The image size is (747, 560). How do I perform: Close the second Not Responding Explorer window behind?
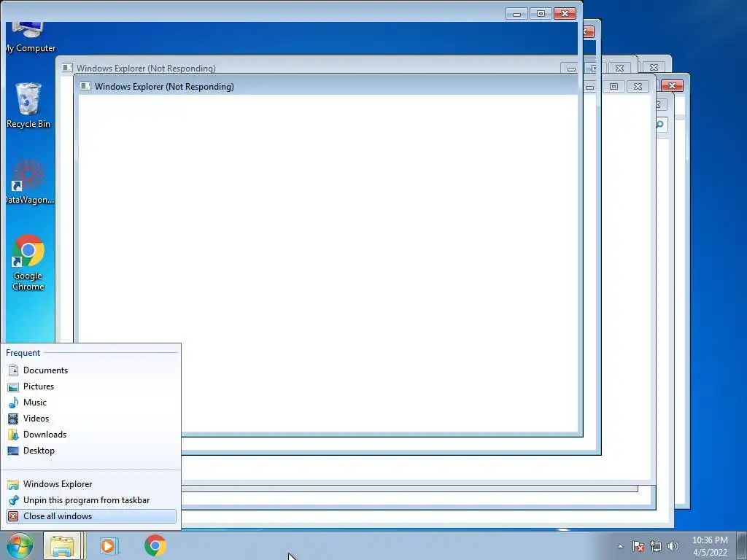(619, 68)
